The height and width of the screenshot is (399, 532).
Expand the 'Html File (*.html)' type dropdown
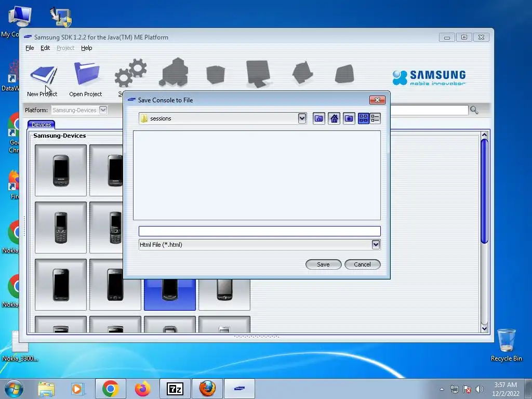tap(376, 245)
